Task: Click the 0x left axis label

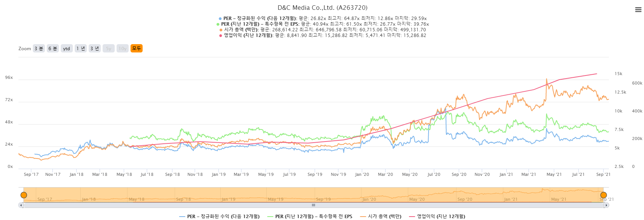Action: click(x=10, y=166)
